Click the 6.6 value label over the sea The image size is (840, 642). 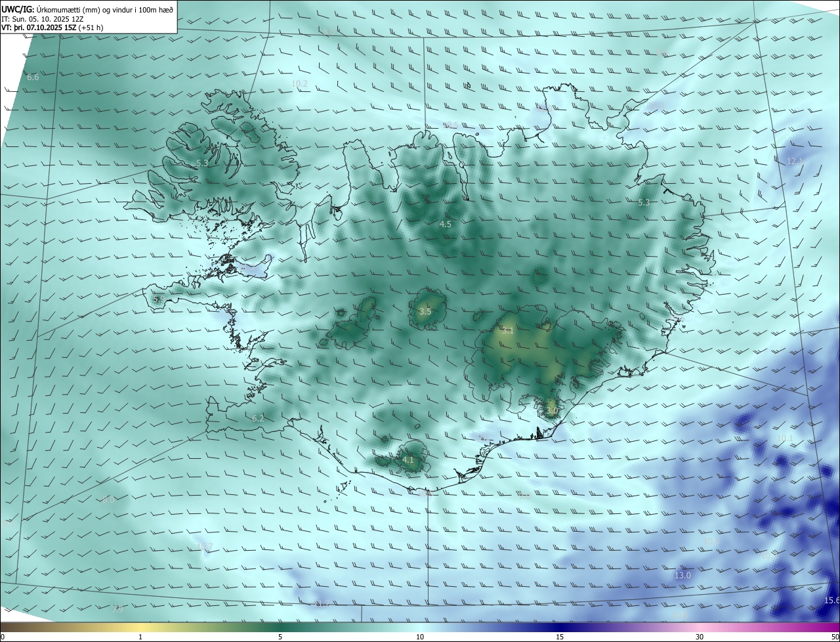[x=33, y=77]
